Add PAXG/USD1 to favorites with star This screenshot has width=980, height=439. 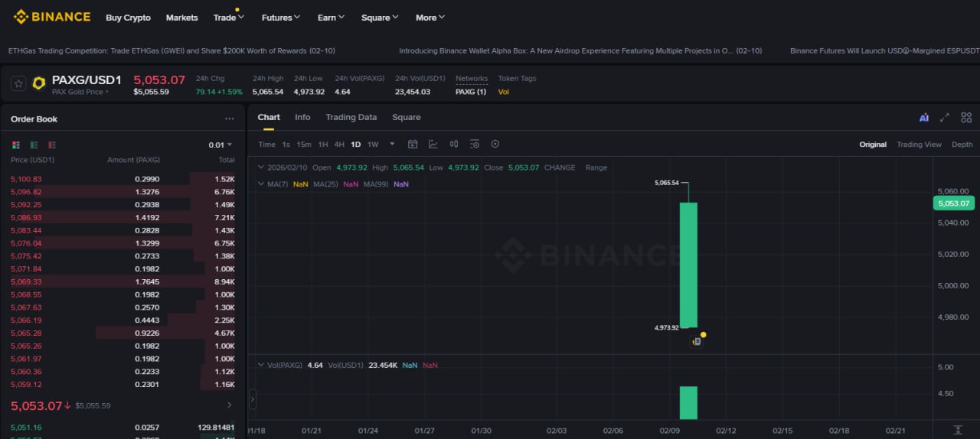click(18, 84)
